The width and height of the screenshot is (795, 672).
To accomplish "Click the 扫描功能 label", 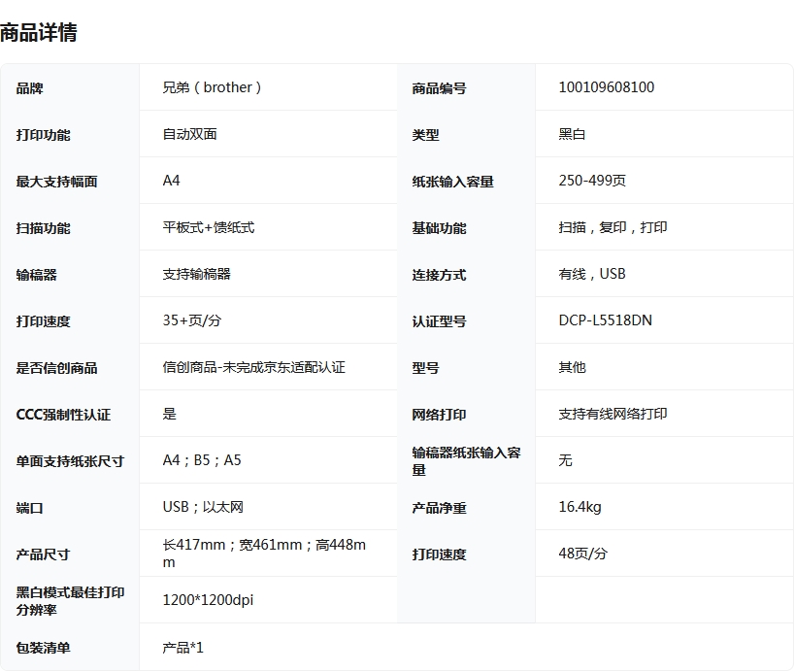I will coord(43,228).
